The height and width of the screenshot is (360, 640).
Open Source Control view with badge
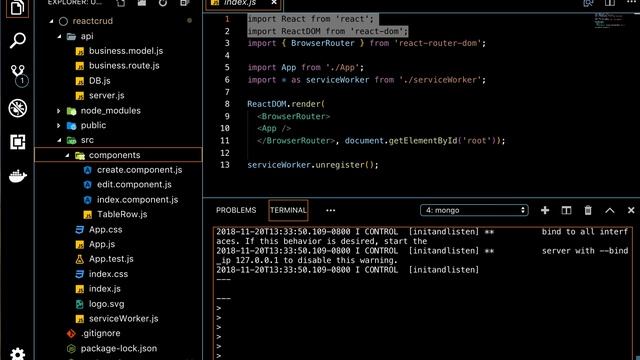coord(18,76)
